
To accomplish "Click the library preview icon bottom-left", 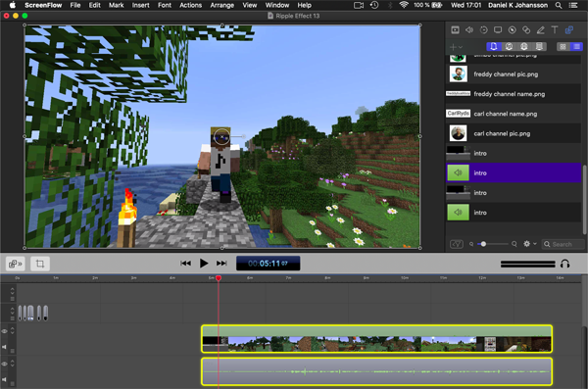I will pyautogui.click(x=457, y=244).
